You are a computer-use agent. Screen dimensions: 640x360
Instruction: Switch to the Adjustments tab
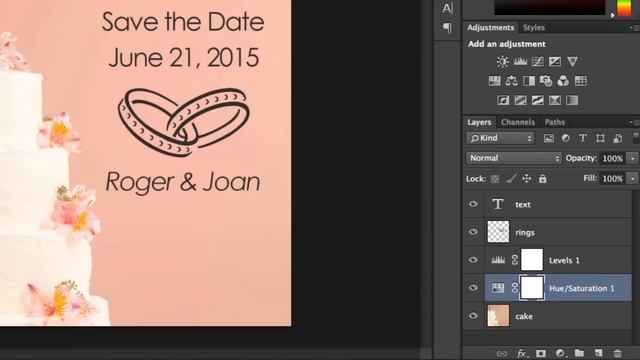pyautogui.click(x=491, y=28)
